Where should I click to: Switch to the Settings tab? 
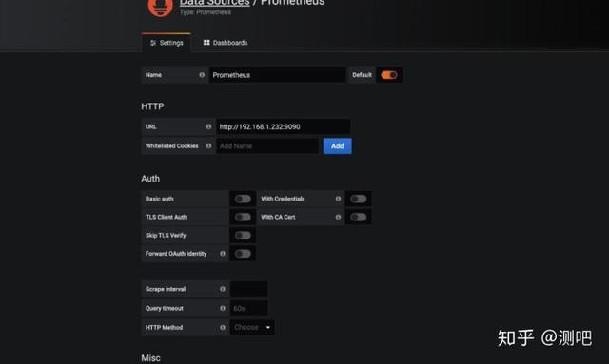(x=167, y=43)
